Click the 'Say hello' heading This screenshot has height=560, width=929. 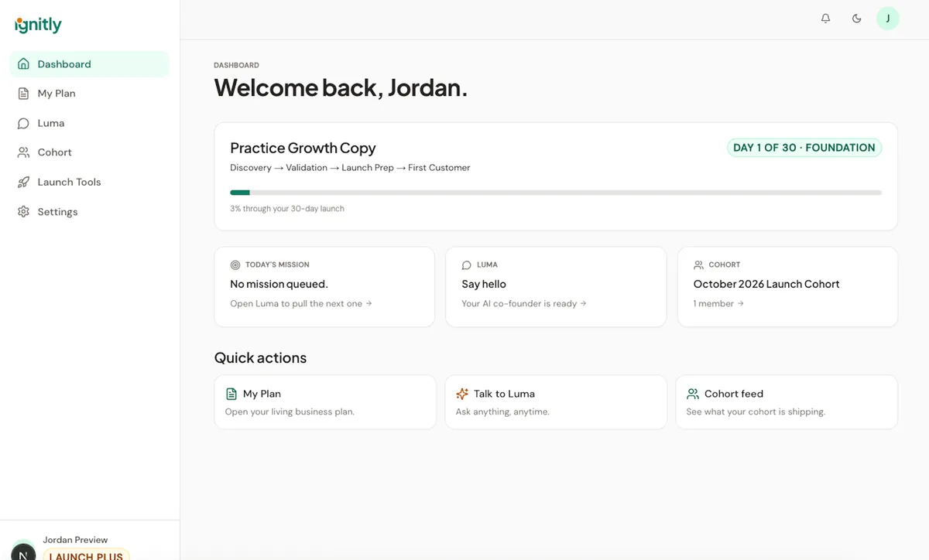(484, 284)
